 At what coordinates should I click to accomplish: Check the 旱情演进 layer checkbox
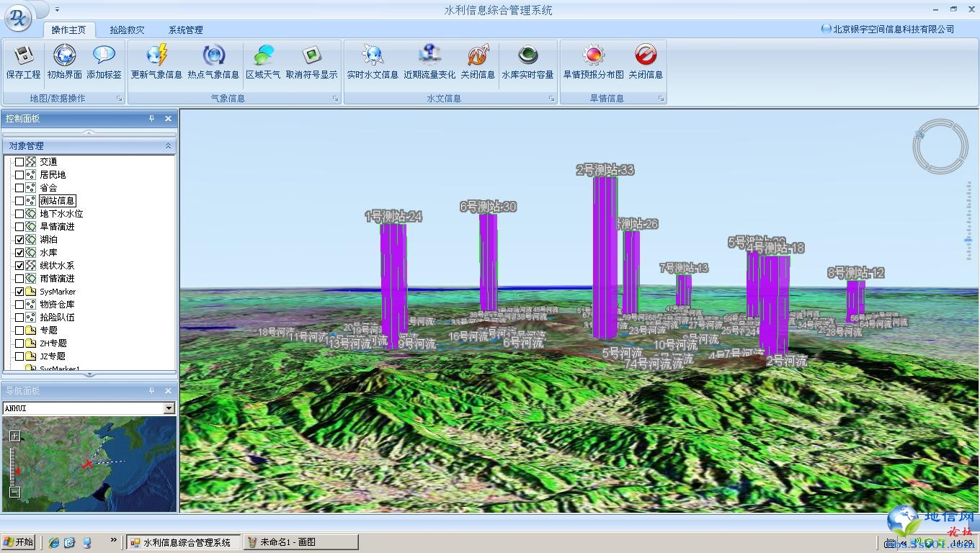pos(19,227)
